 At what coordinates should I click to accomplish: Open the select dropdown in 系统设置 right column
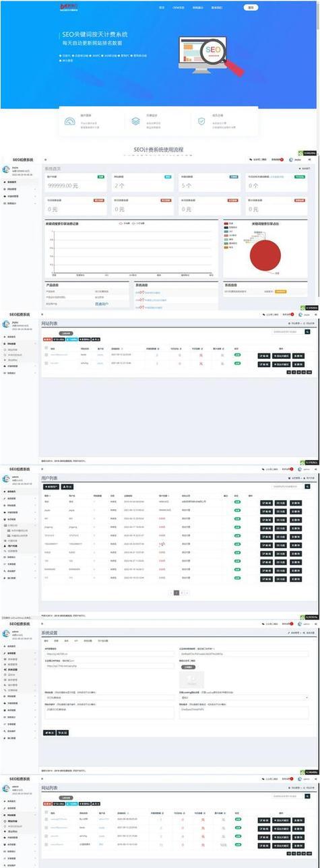coord(245,698)
